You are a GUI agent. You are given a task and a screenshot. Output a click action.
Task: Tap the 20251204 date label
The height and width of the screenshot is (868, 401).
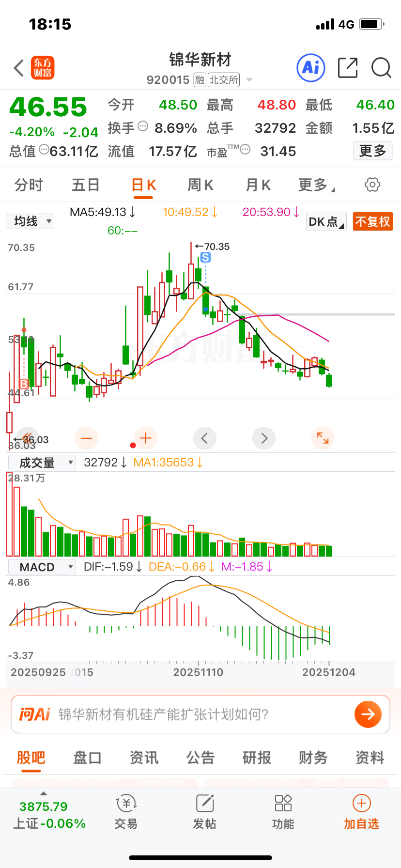[x=329, y=672]
